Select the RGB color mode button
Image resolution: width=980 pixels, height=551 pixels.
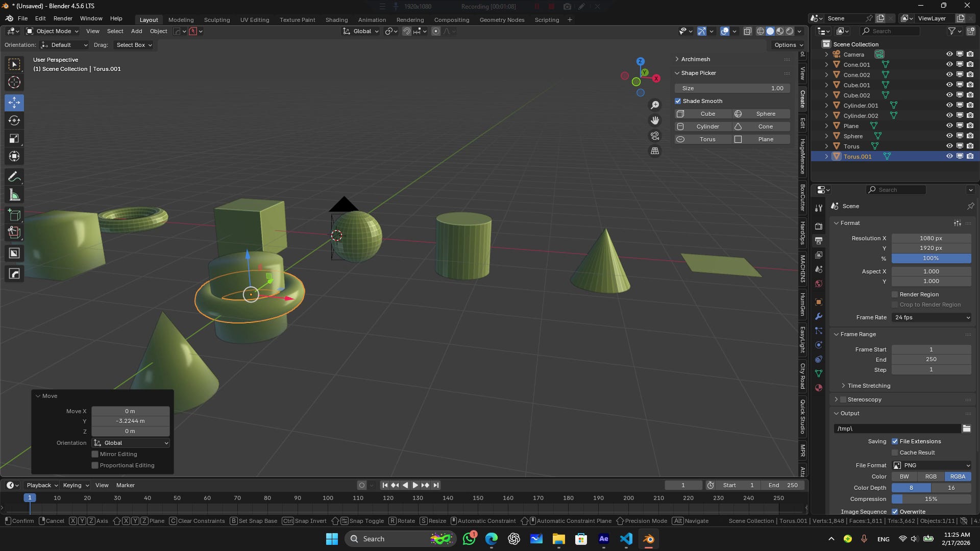931,477
